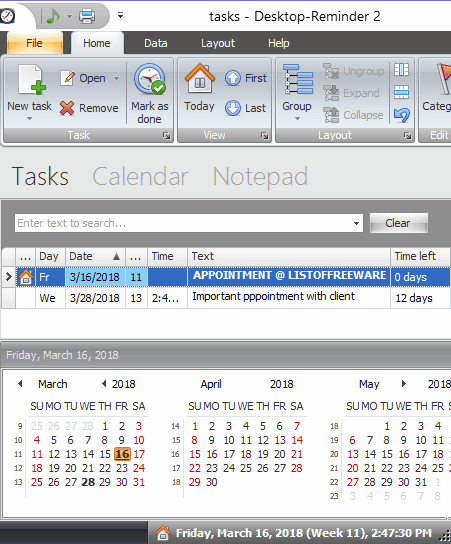Click the Text column header

(x=289, y=256)
